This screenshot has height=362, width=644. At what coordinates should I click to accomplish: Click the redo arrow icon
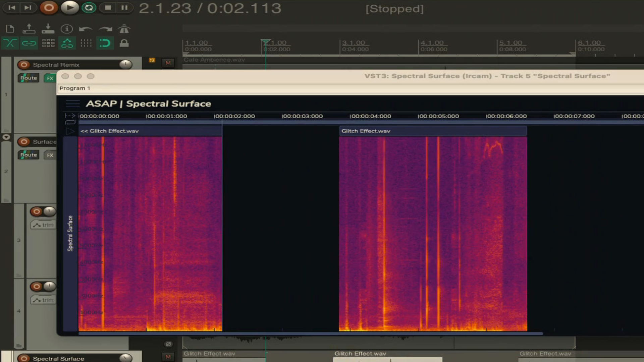(x=105, y=29)
